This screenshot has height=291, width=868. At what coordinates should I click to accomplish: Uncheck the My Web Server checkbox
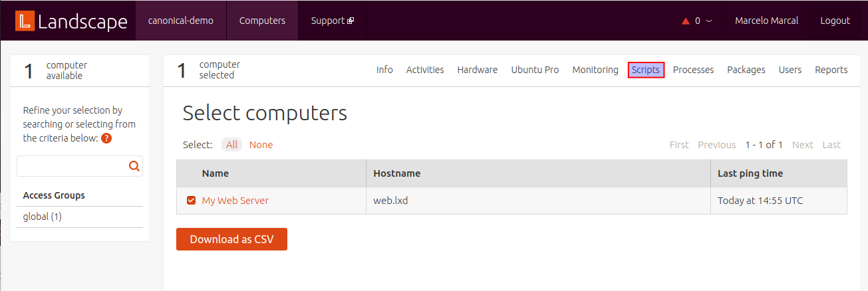point(192,201)
